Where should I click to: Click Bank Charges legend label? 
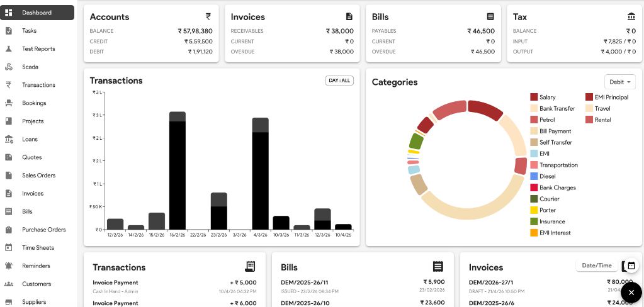(x=558, y=187)
